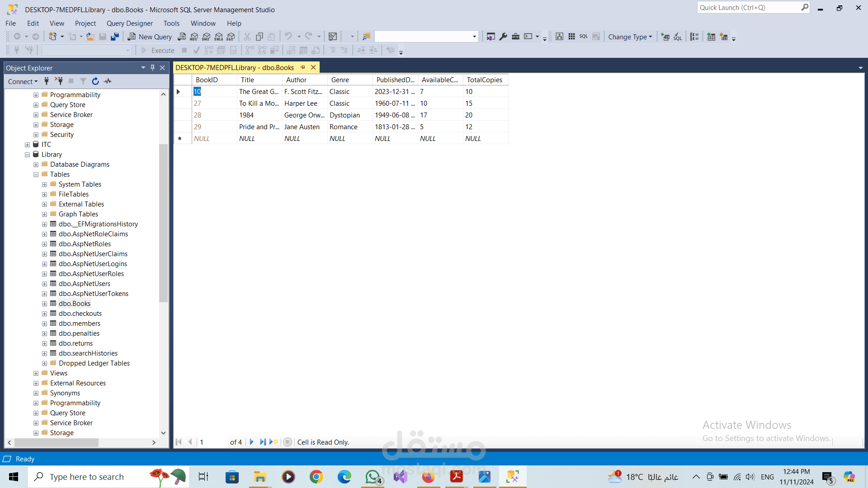Expand the Views folder
868x488 pixels.
point(36,373)
